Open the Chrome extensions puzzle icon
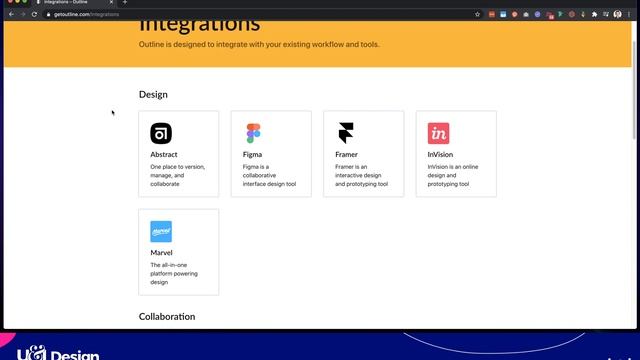 pyautogui.click(x=595, y=14)
